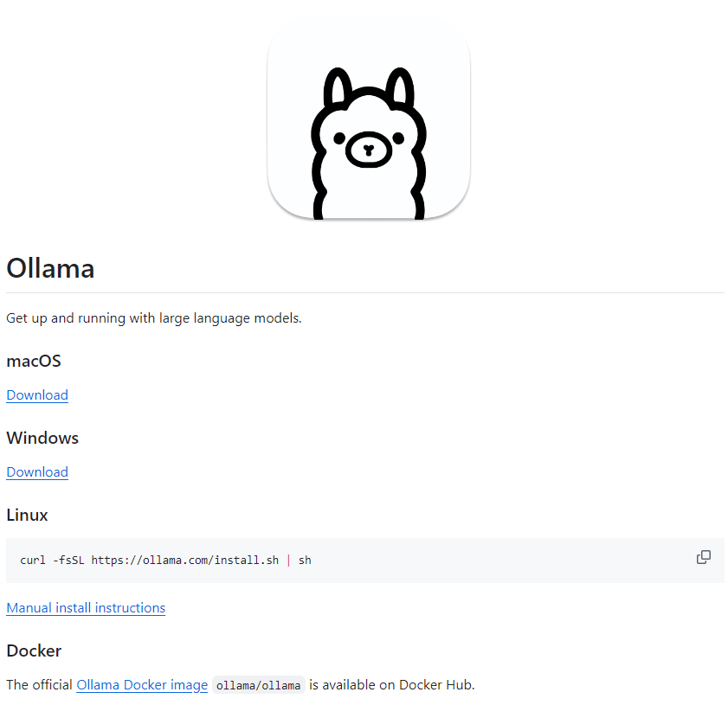Click the pipe symbol in the curl command

(x=289, y=561)
